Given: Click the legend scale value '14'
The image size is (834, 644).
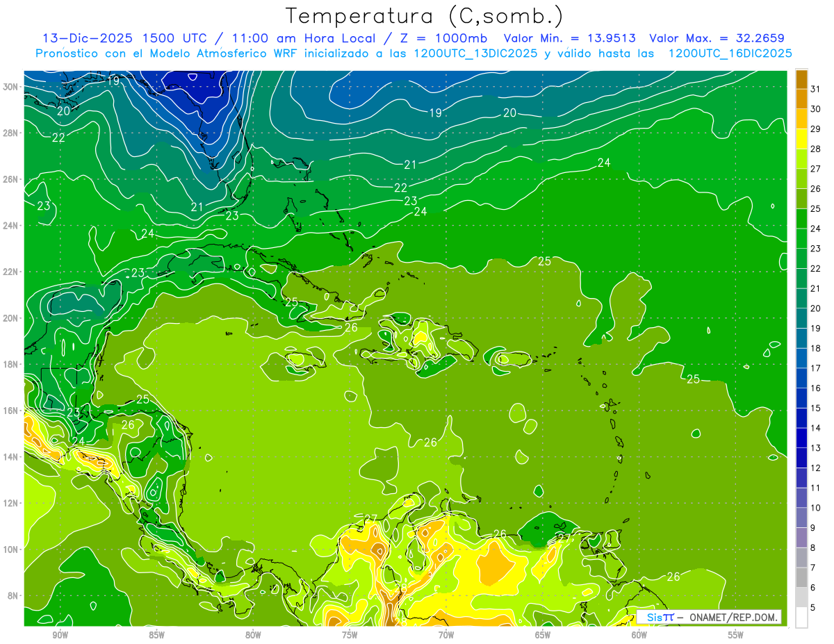Looking at the screenshot, I should (815, 428).
